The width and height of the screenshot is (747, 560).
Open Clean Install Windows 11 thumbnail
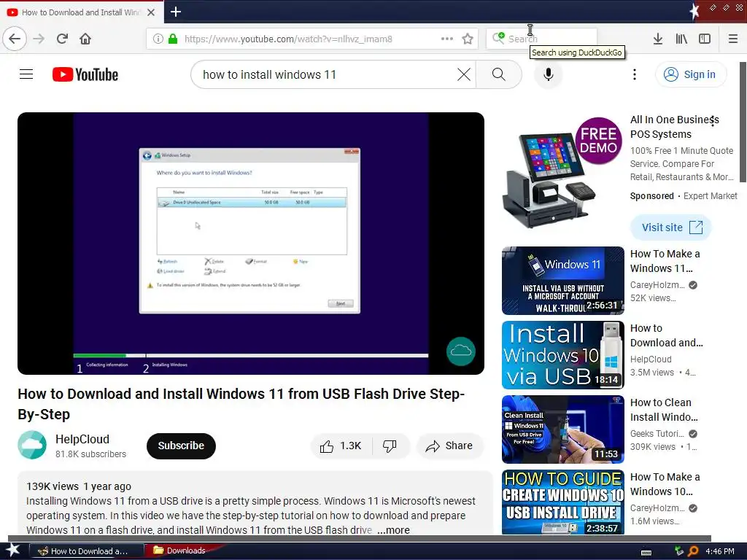click(562, 429)
